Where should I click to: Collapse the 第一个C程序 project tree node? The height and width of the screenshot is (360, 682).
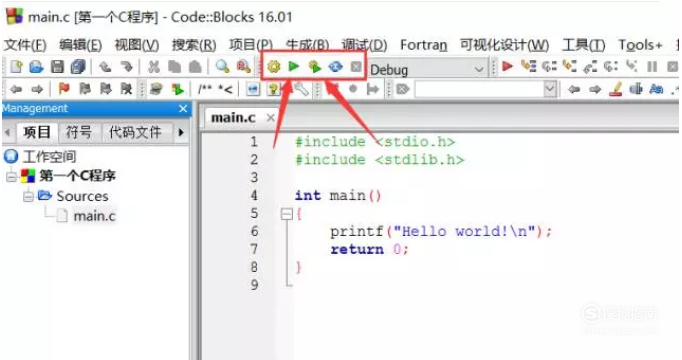click(x=12, y=177)
